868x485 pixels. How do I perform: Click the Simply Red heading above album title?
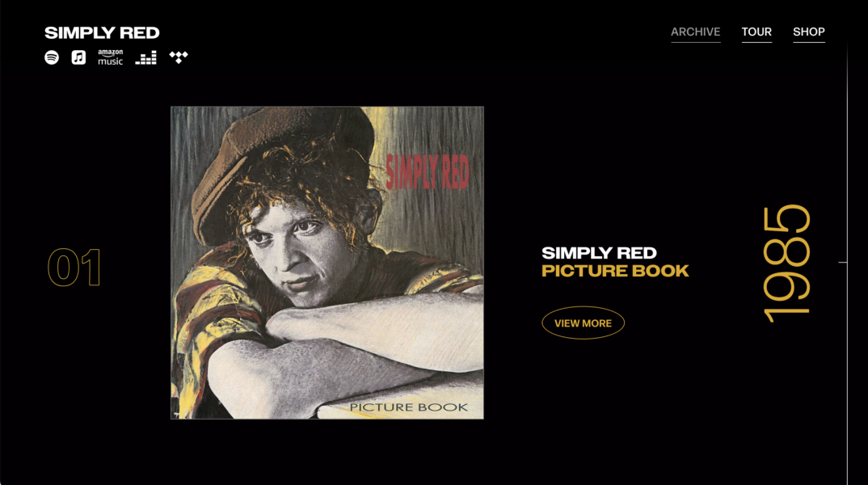click(x=599, y=253)
